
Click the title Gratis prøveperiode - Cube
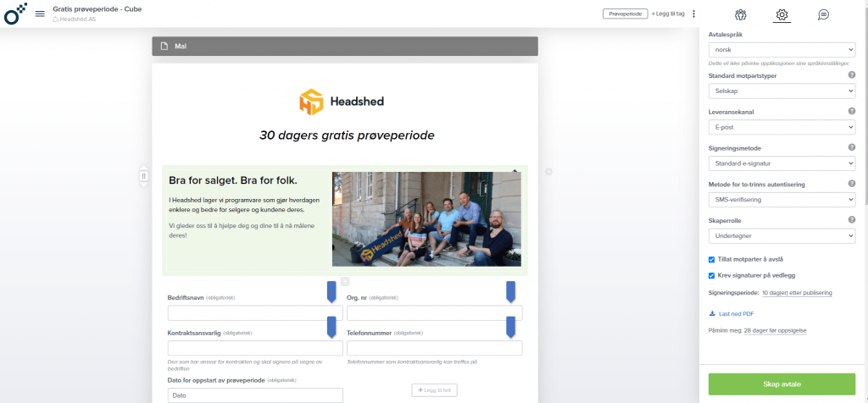(x=97, y=8)
